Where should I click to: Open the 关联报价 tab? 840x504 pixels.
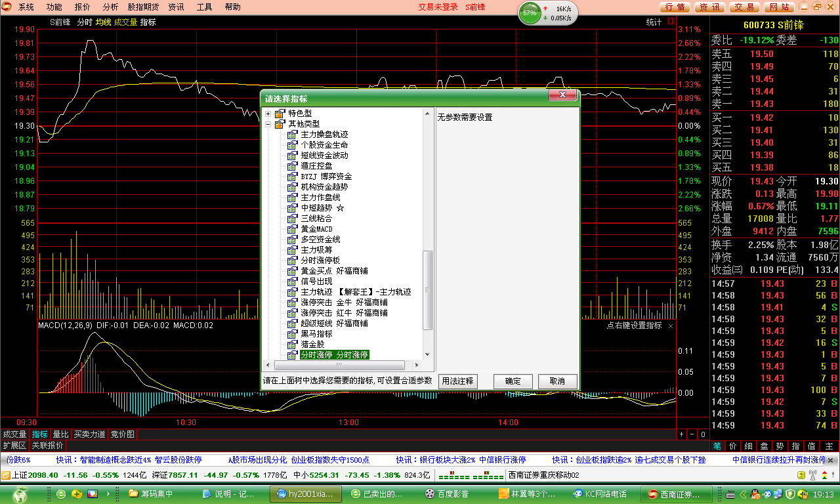click(x=48, y=445)
